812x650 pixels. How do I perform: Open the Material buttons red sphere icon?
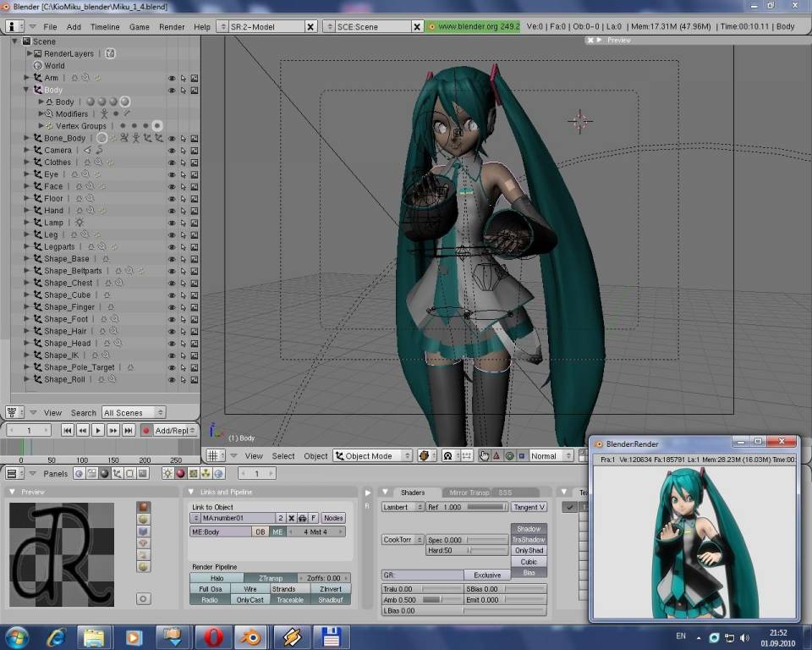click(181, 473)
